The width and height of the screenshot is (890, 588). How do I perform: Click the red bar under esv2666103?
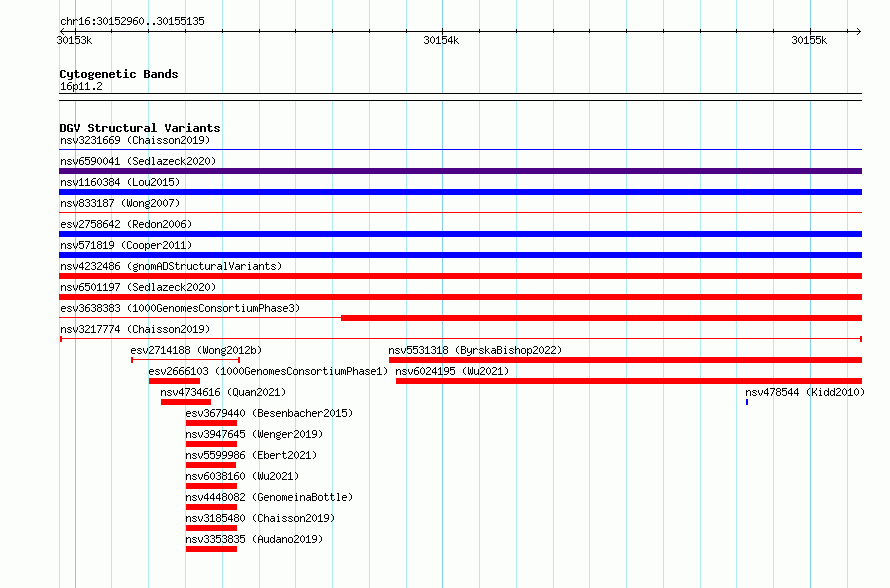[x=174, y=381]
